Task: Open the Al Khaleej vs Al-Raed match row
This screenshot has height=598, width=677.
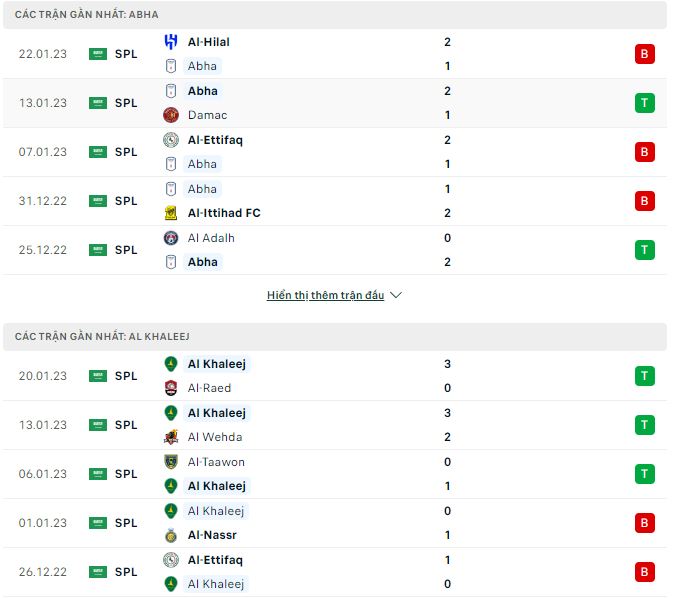Action: pos(330,376)
